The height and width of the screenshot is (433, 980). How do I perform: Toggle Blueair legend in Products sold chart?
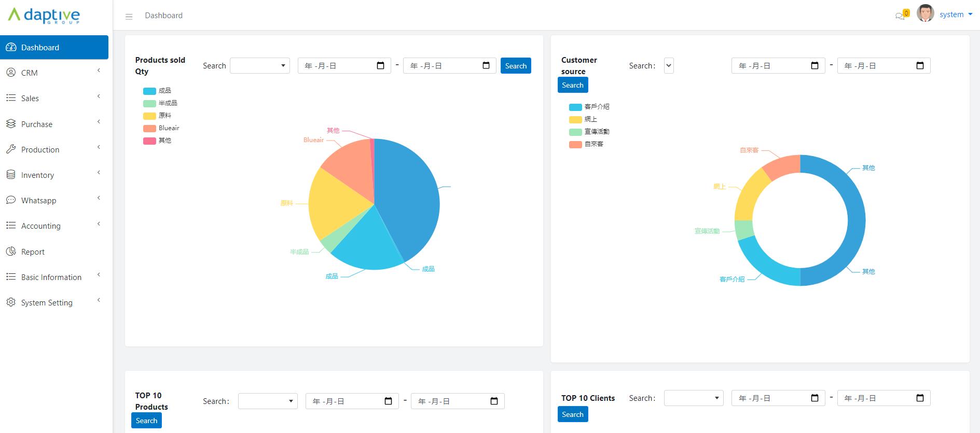point(161,128)
